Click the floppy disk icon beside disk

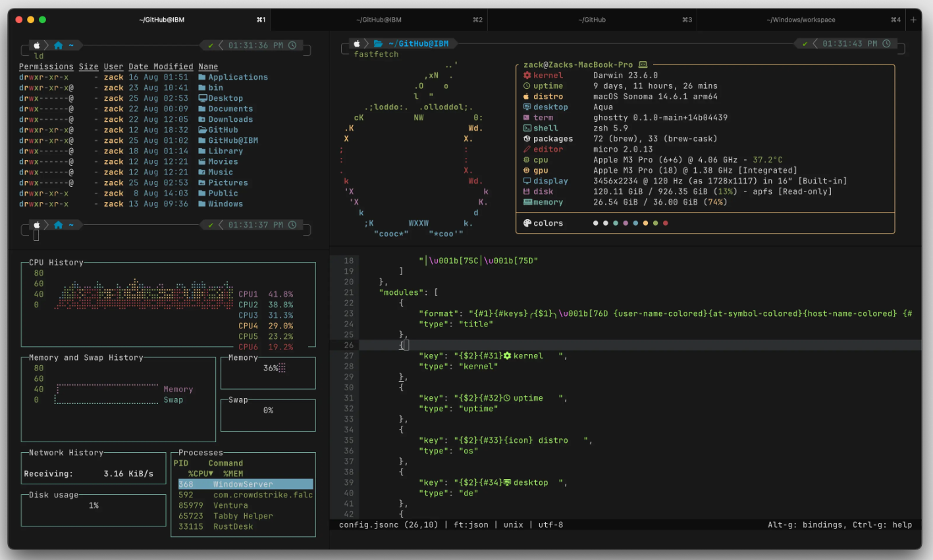click(x=527, y=191)
